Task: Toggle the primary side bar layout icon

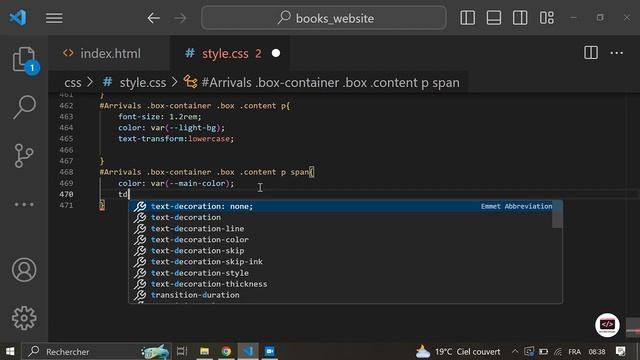Action: pyautogui.click(x=467, y=18)
